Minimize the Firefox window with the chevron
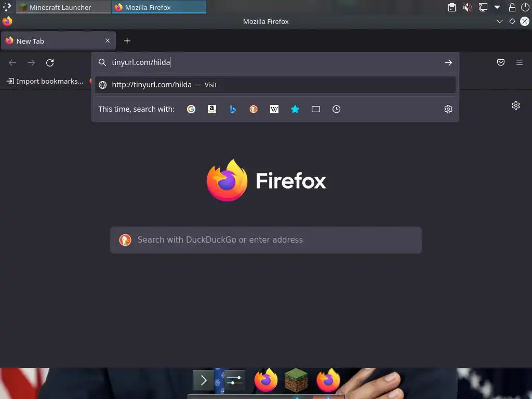Screen dimensions: 532x399 pyautogui.click(x=499, y=21)
